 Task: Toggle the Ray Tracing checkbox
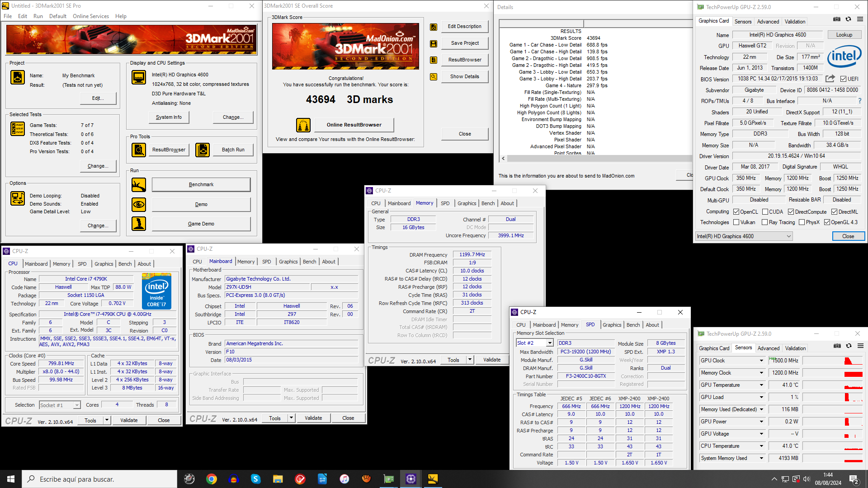765,222
